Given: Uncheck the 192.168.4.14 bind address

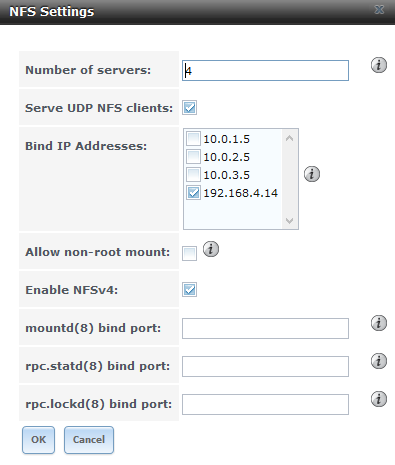Looking at the screenshot, I should (193, 193).
